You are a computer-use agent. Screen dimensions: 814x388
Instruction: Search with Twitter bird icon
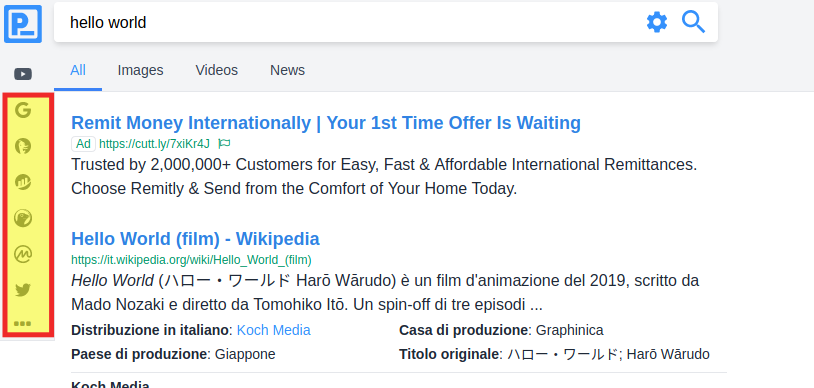23,290
